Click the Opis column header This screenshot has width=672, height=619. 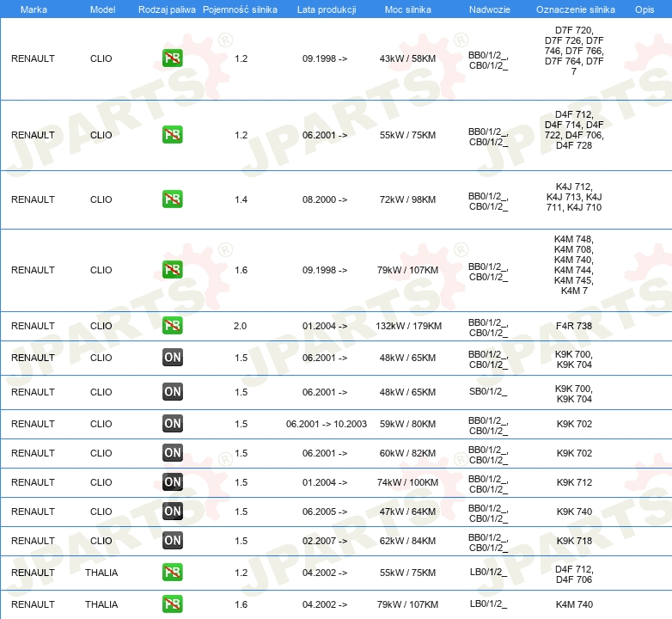point(644,9)
